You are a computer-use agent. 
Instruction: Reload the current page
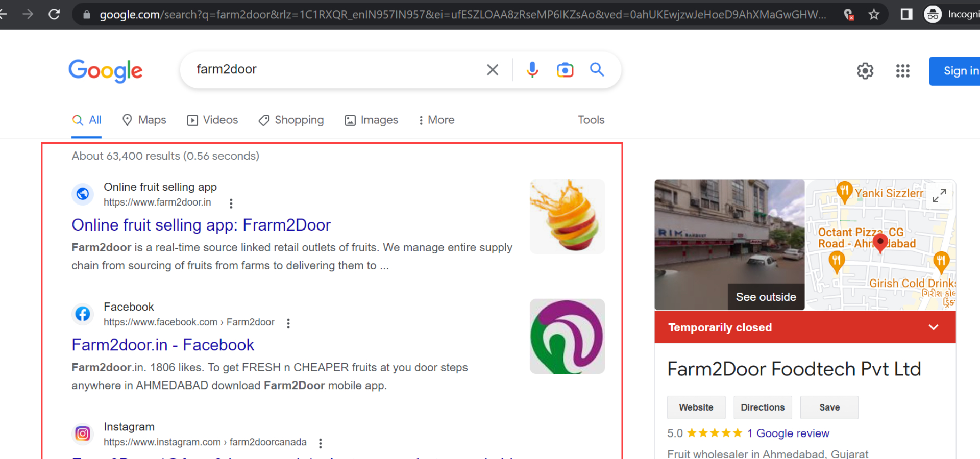click(54, 14)
